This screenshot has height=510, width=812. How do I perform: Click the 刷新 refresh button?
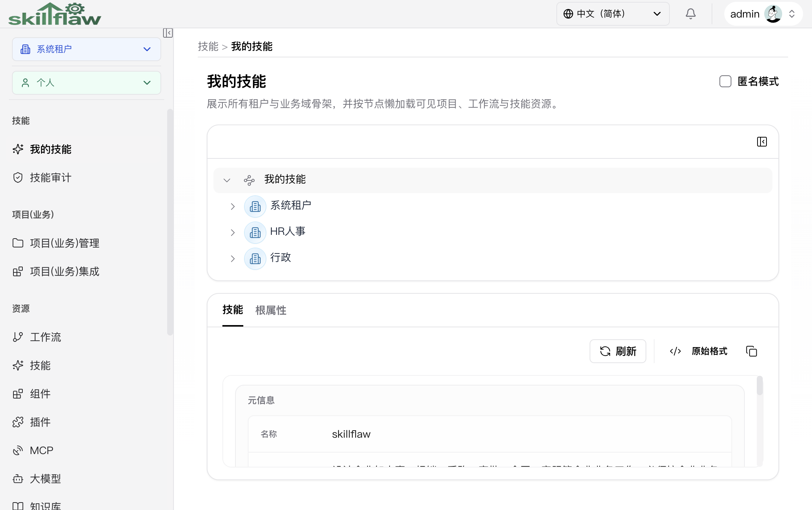[618, 351]
